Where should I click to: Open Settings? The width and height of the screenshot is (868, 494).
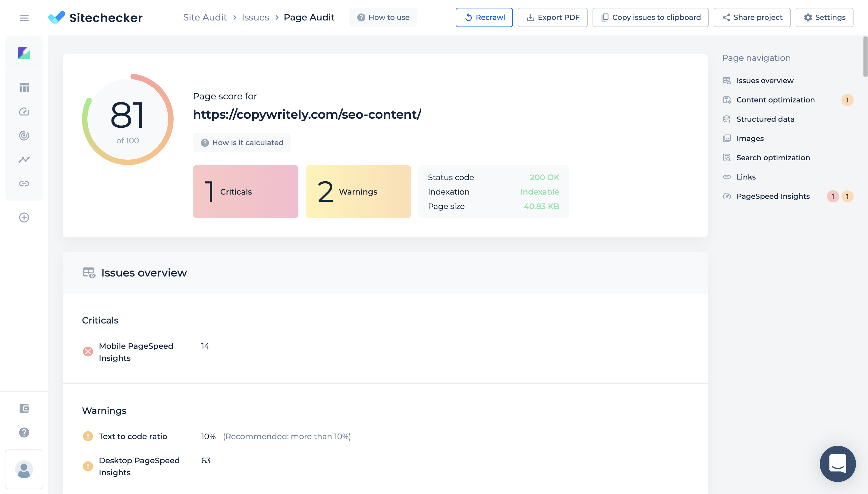(x=824, y=17)
